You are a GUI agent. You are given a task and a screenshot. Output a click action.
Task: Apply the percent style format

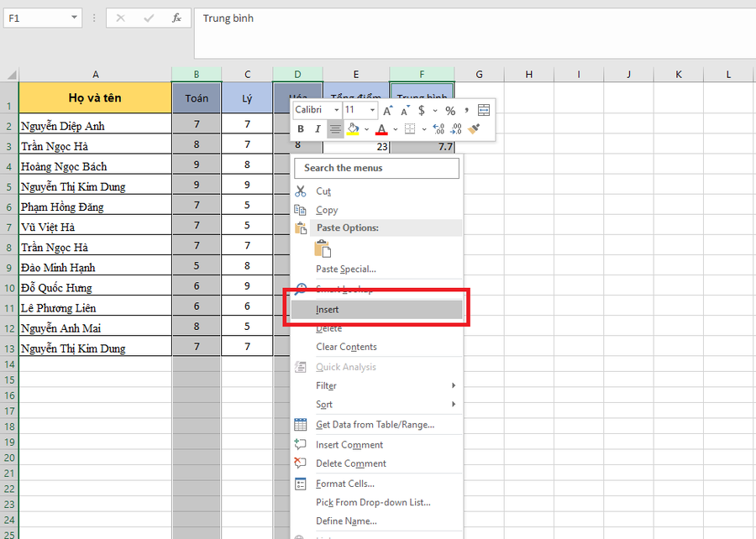click(450, 111)
